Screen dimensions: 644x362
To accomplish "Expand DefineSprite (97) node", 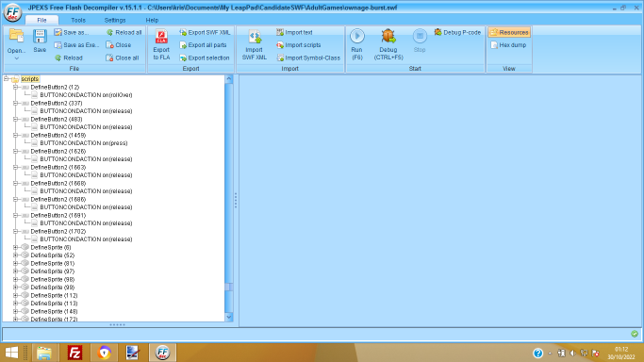I will point(15,271).
